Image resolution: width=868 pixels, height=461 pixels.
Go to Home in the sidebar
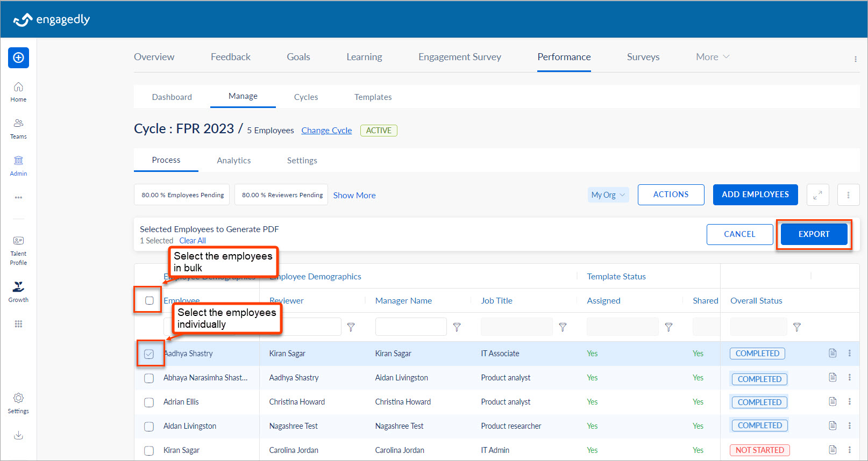[x=18, y=92]
